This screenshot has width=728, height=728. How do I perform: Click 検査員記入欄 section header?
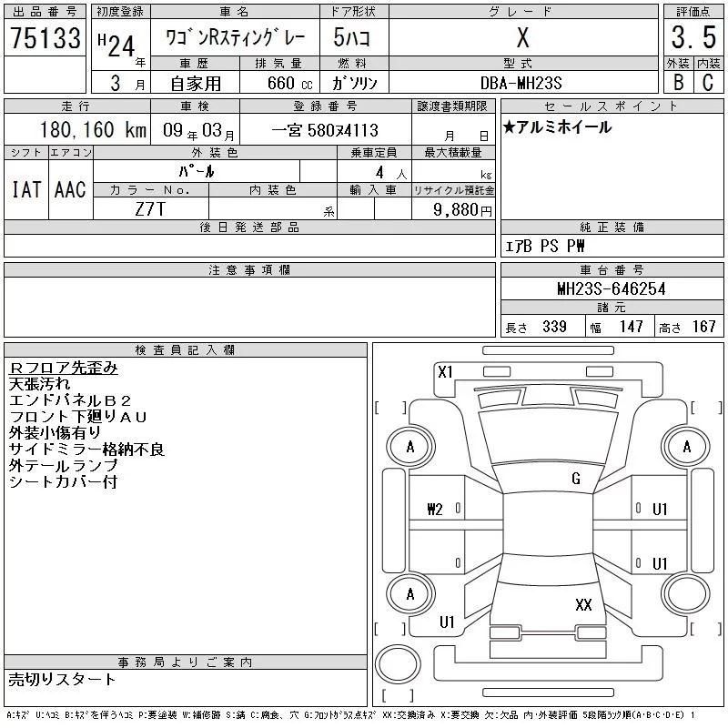(x=185, y=349)
